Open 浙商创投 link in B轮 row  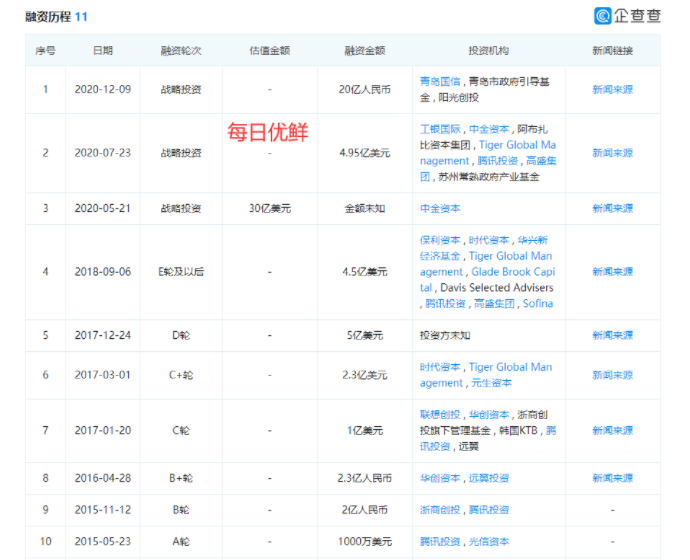440,509
